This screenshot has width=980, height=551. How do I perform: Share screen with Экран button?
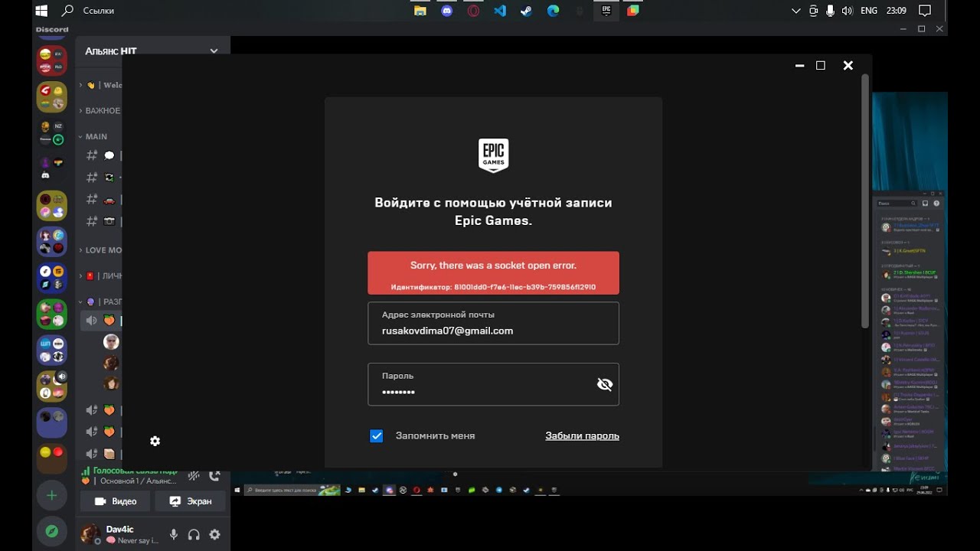(191, 501)
